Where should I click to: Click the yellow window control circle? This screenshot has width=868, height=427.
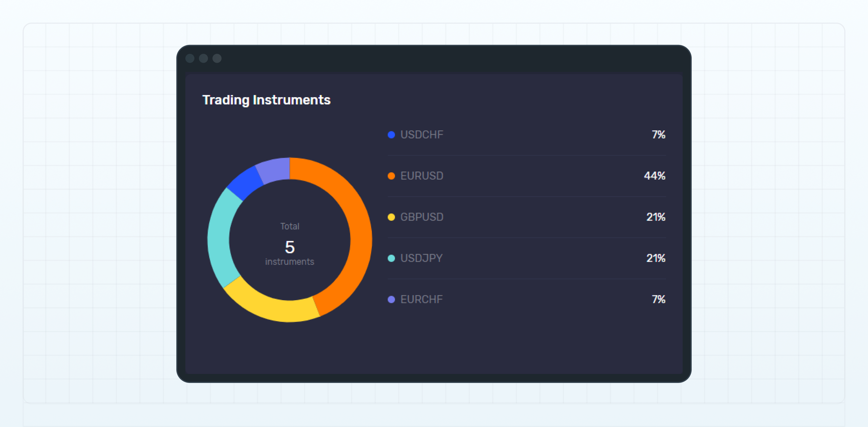tap(203, 58)
